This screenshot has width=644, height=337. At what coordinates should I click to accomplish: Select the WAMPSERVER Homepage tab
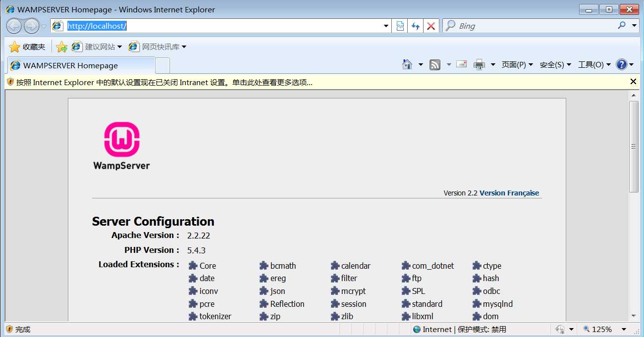point(81,65)
